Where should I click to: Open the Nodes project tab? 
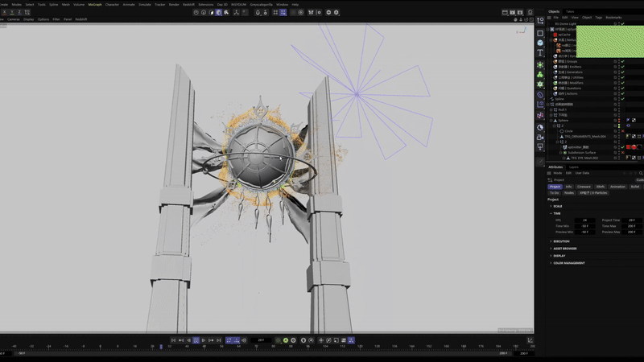(x=569, y=193)
